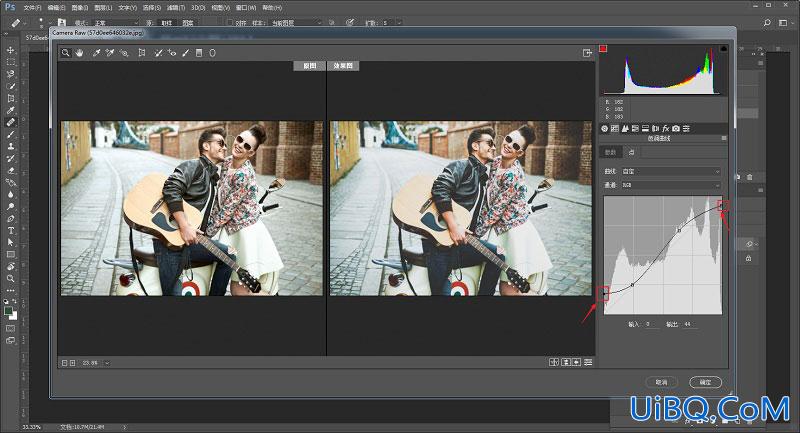
Task: Toggle Quick Mask mode in toolbar
Action: point(10,328)
